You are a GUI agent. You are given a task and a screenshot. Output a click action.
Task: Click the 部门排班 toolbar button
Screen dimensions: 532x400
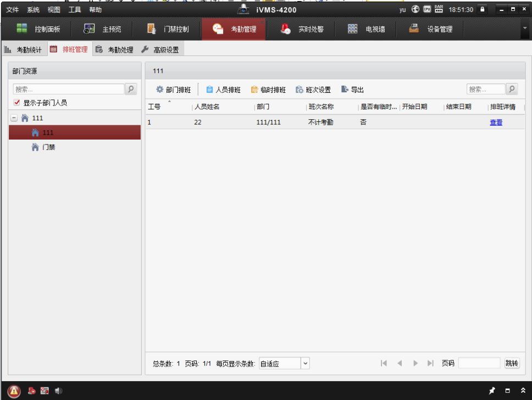point(174,90)
